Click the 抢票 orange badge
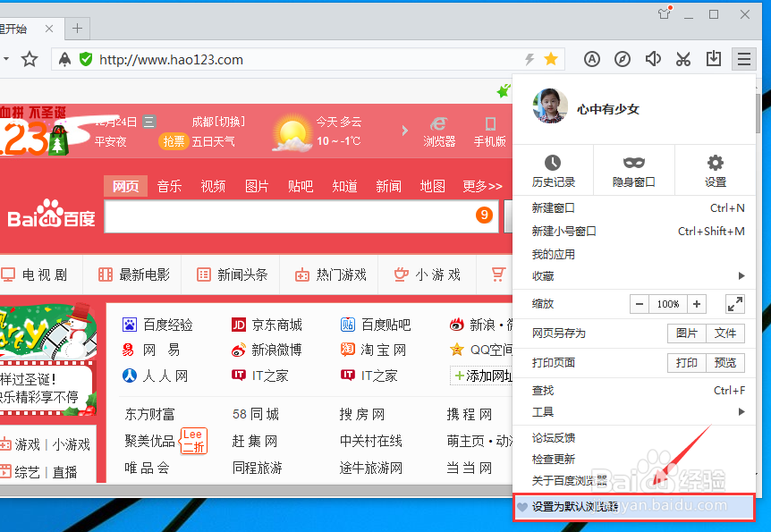Screen dimensions: 771x532 point(174,141)
